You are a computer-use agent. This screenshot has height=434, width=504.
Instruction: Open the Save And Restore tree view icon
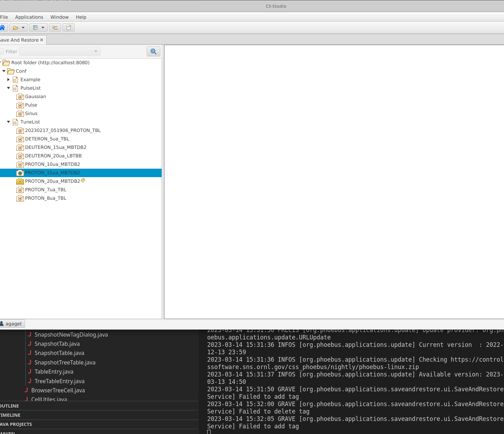tap(55, 27)
